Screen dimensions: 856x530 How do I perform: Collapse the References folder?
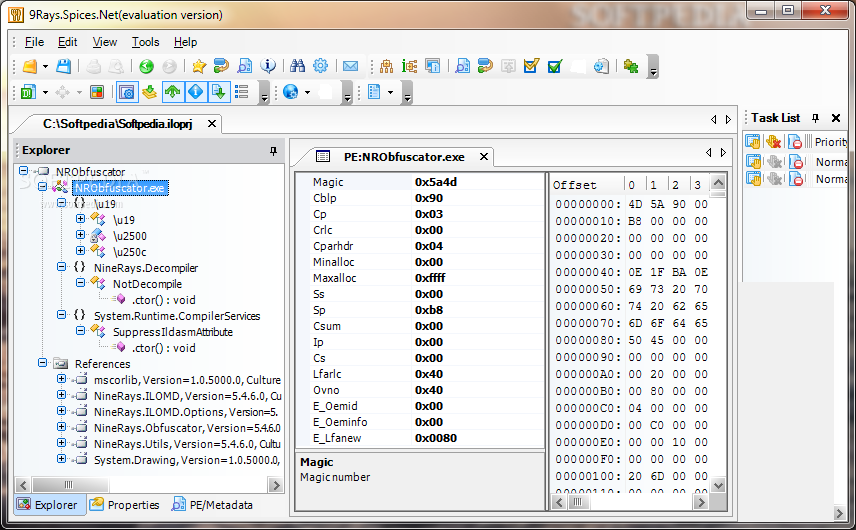(x=43, y=362)
